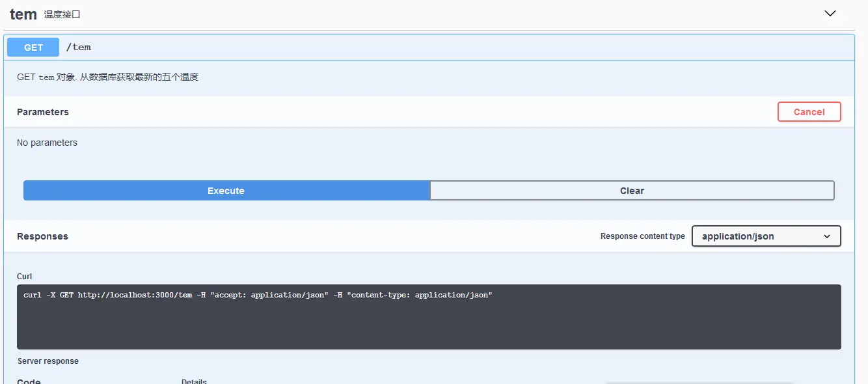Clear the response results
Screen dimensions: 868x384
coord(632,191)
